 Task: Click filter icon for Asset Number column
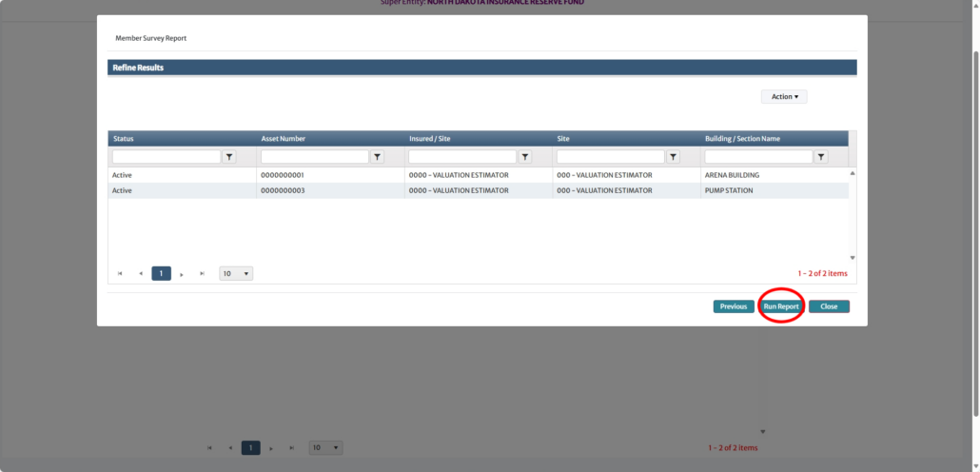tap(377, 157)
